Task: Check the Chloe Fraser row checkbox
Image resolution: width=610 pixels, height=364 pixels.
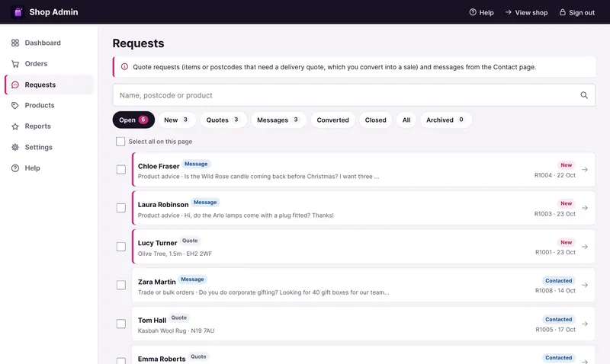Action: tap(121, 169)
